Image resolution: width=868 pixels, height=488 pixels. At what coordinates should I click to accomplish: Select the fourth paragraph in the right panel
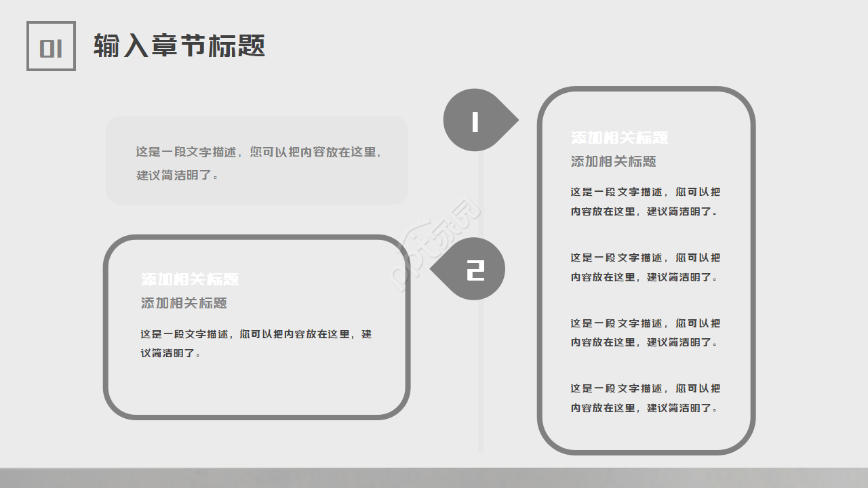pos(644,399)
